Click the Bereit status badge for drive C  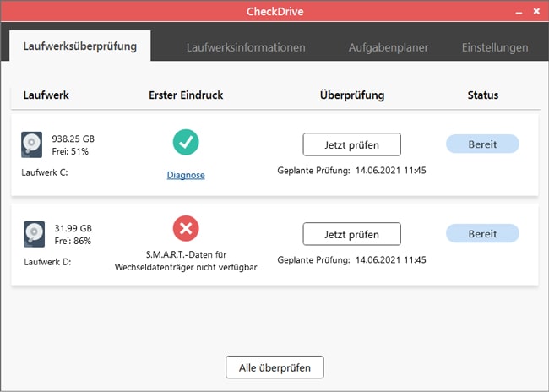point(482,144)
